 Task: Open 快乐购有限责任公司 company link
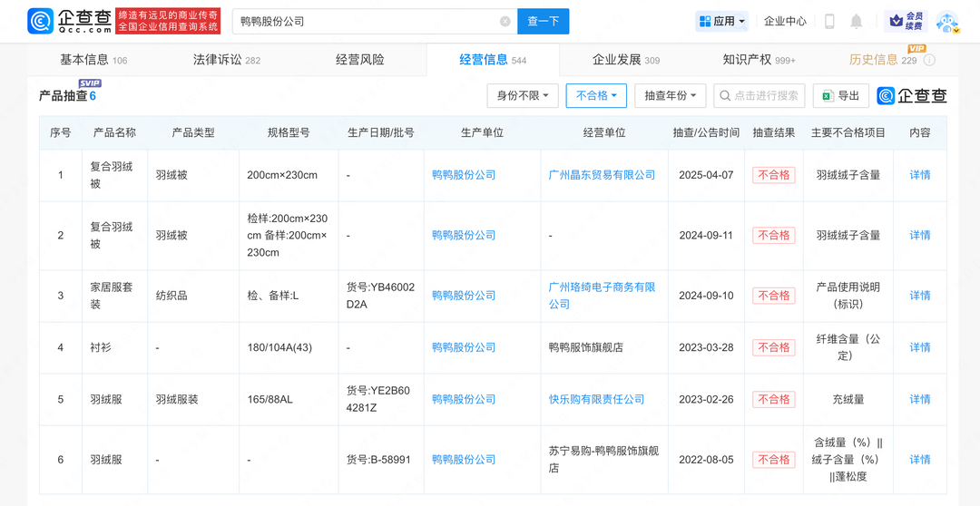click(596, 399)
